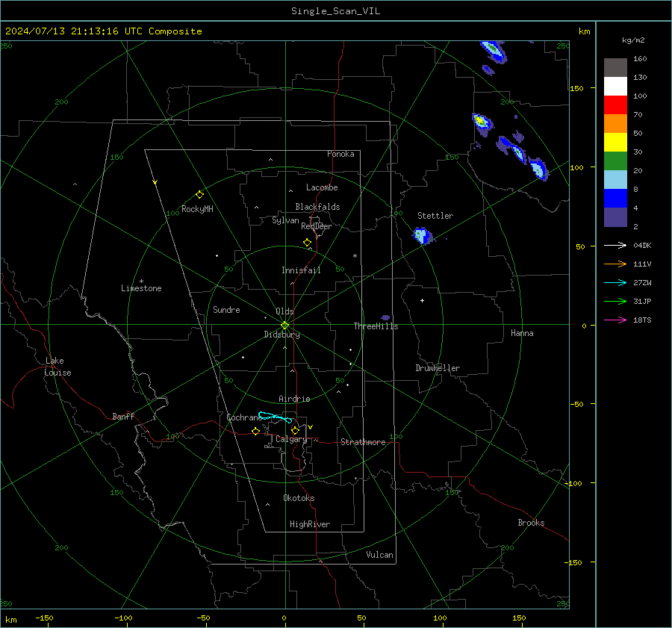
Task: Click the Banff town label
Action: click(123, 416)
